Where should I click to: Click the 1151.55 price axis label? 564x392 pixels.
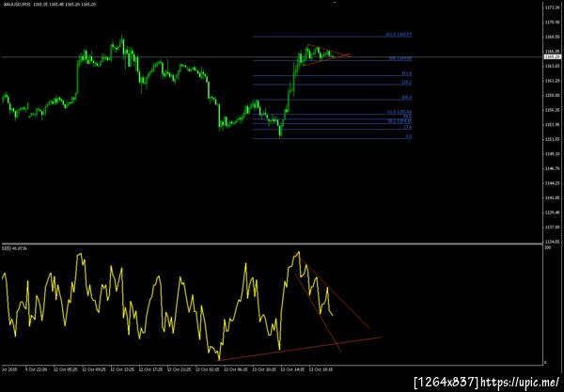tap(552, 139)
